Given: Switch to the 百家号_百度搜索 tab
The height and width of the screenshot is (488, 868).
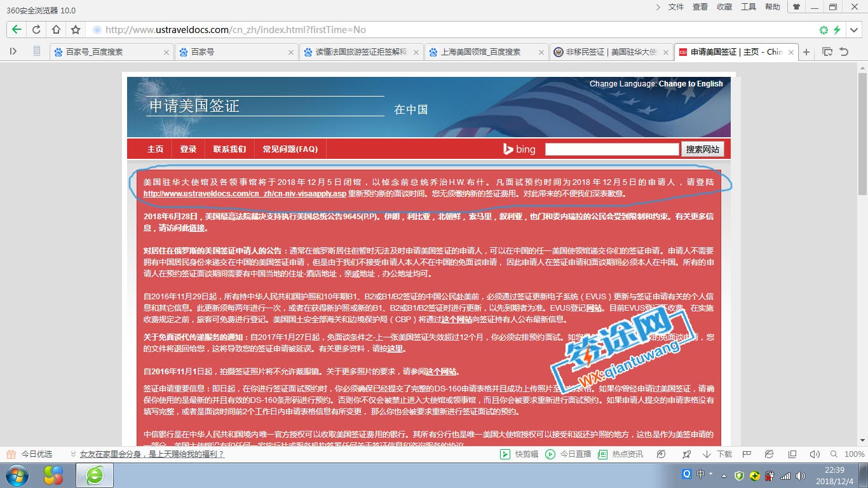Looking at the screenshot, I should [x=111, y=52].
